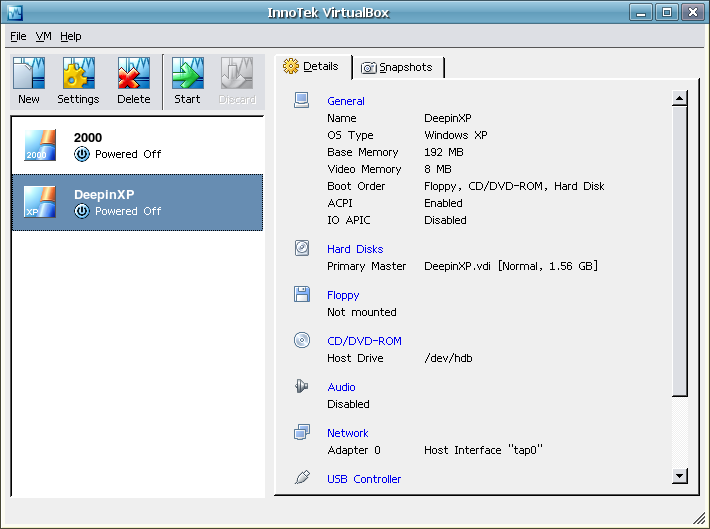Viewport: 710px width, 529px height.
Task: Click the 'DeepinXP.vdi [Normal, 1.56 GB]' value
Action: click(511, 266)
